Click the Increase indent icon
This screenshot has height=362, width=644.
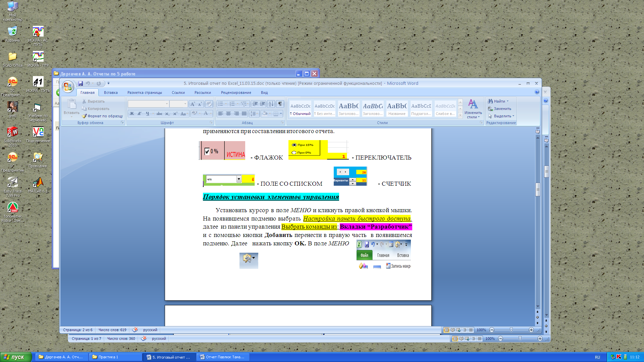point(263,104)
